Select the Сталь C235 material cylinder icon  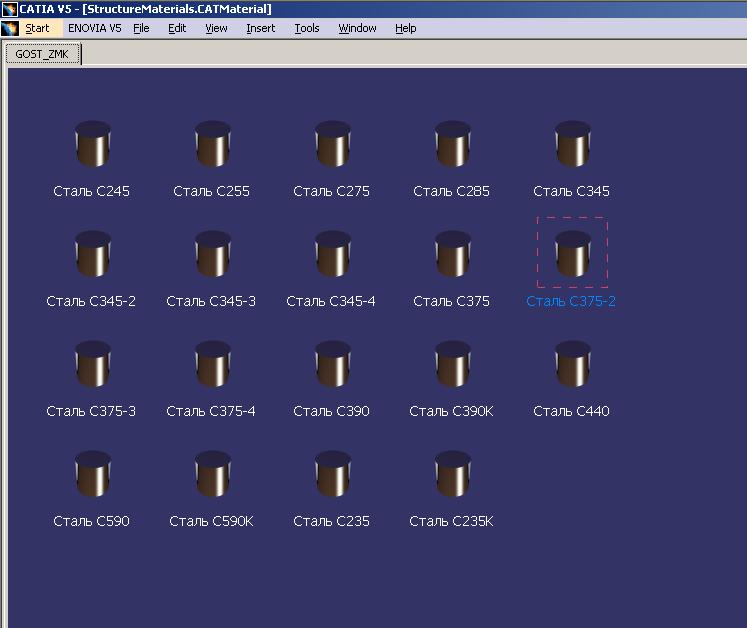click(333, 474)
